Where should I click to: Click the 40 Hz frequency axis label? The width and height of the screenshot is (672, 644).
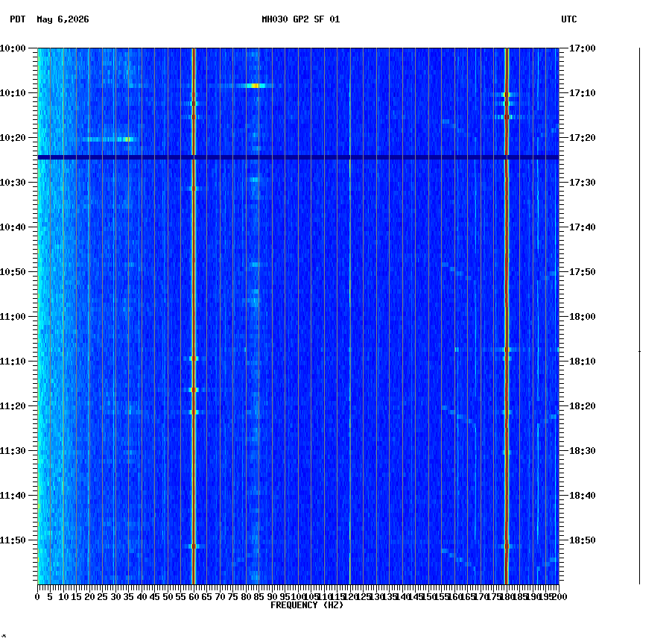tap(142, 597)
